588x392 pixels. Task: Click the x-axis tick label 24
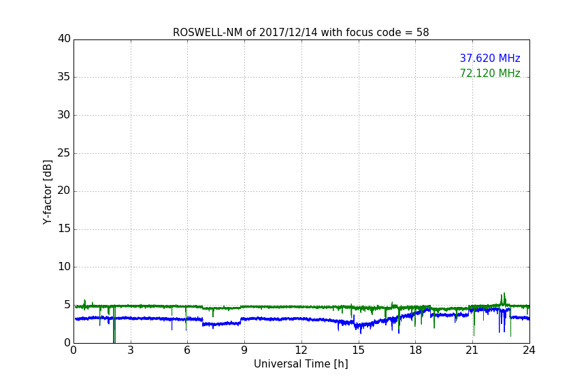pyautogui.click(x=529, y=350)
